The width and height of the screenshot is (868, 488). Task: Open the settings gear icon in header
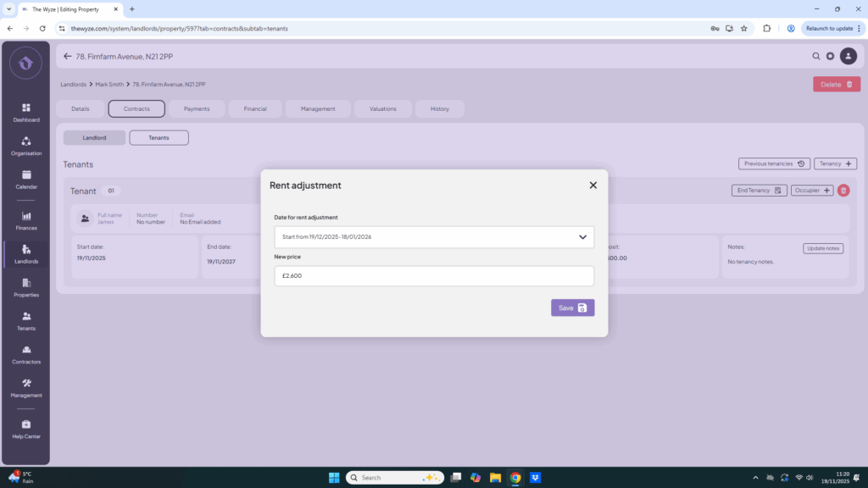pyautogui.click(x=831, y=57)
